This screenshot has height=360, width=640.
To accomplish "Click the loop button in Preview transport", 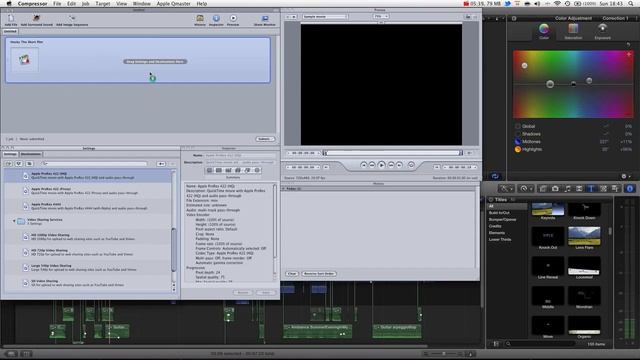I will point(411,165).
